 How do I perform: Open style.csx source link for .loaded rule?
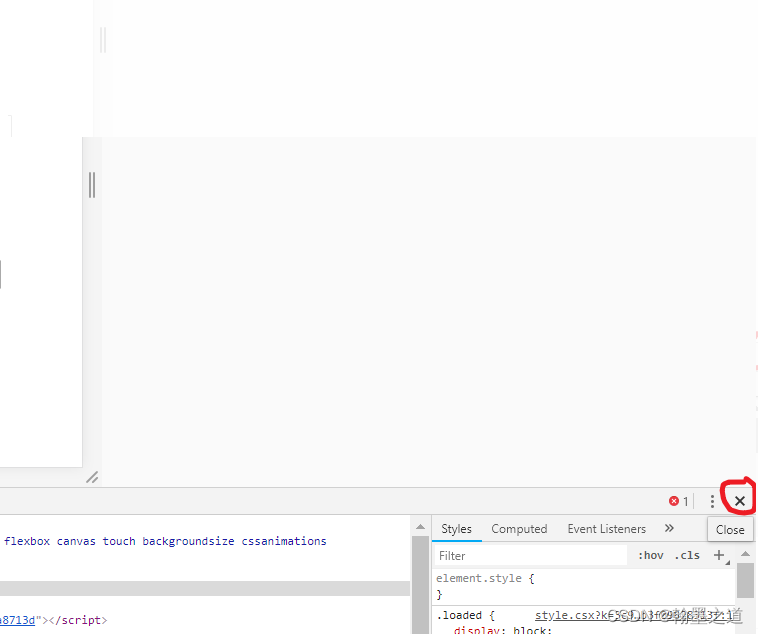click(633, 615)
